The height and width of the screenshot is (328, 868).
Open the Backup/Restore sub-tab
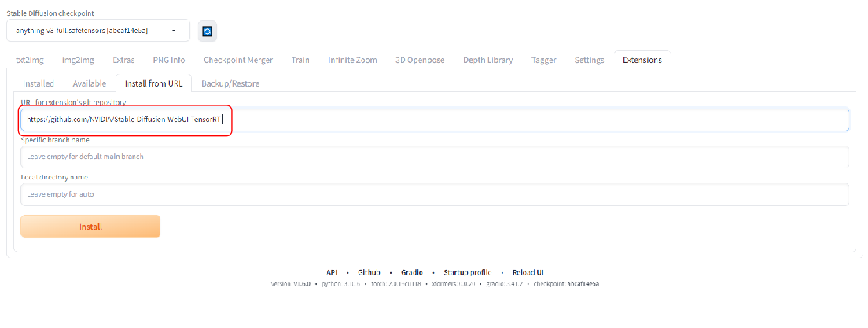(x=230, y=83)
